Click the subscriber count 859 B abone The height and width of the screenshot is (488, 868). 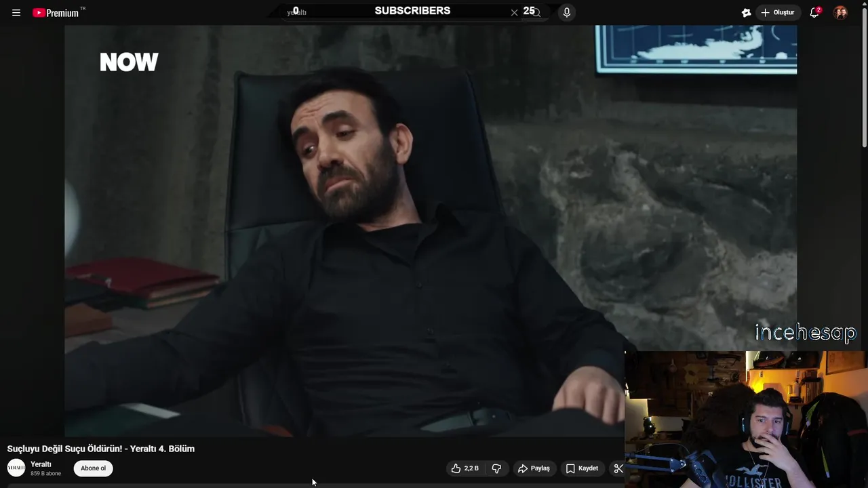[45, 473]
